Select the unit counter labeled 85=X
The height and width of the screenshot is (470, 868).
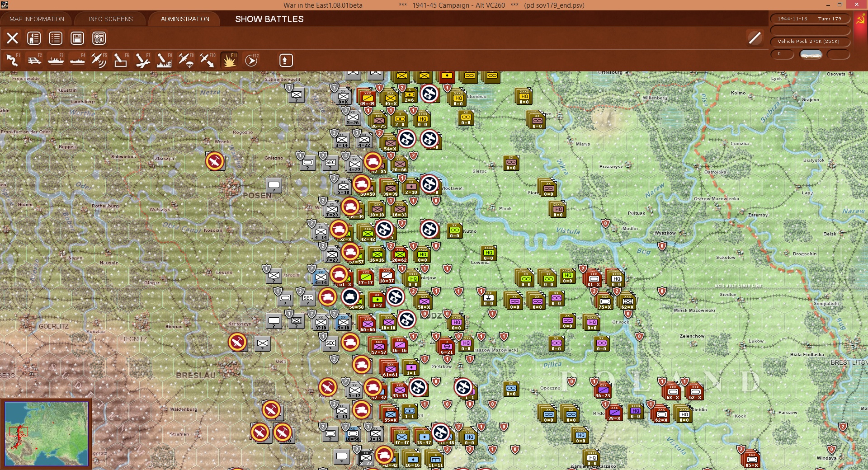click(752, 459)
